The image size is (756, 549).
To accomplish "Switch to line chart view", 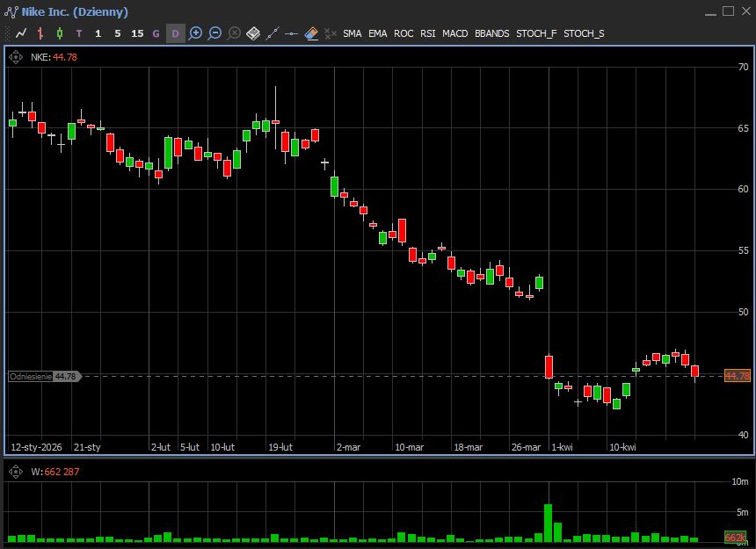I will click(x=21, y=33).
